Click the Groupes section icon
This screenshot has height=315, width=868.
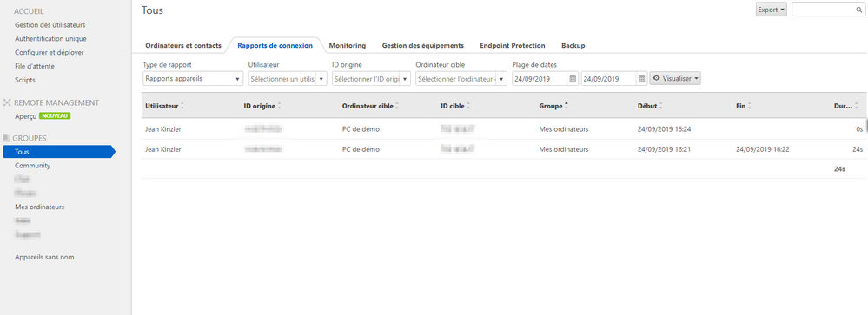(x=7, y=138)
